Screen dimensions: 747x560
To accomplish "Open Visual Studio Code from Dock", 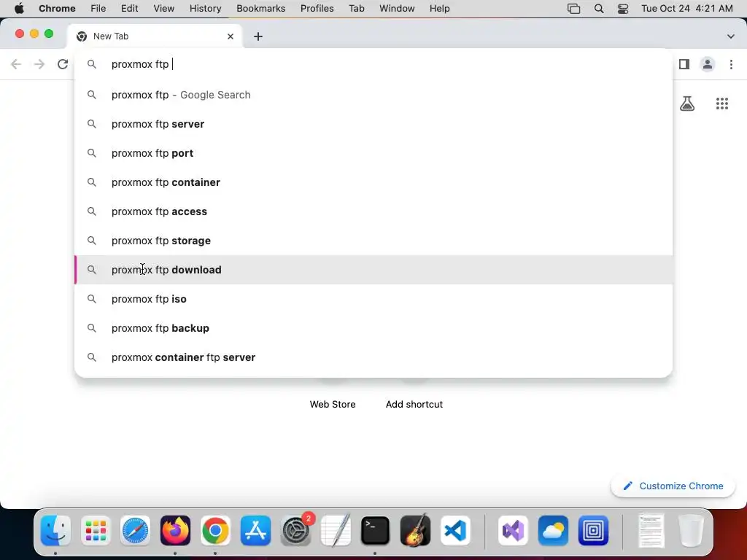I will pyautogui.click(x=455, y=530).
